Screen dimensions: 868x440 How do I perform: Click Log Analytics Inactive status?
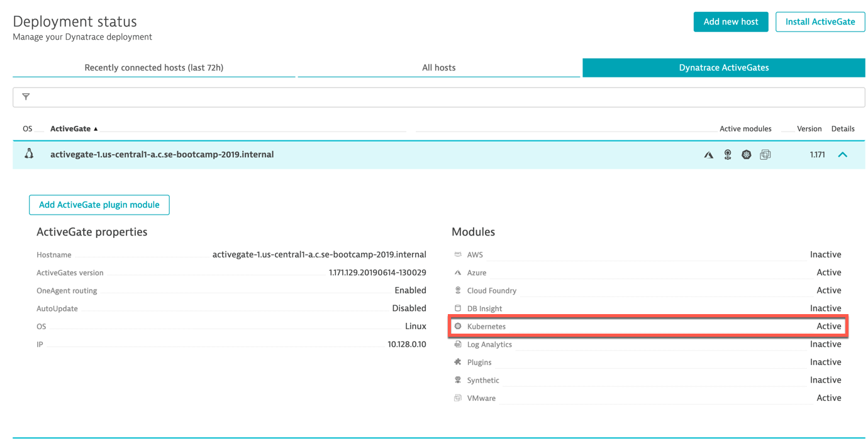tap(826, 344)
